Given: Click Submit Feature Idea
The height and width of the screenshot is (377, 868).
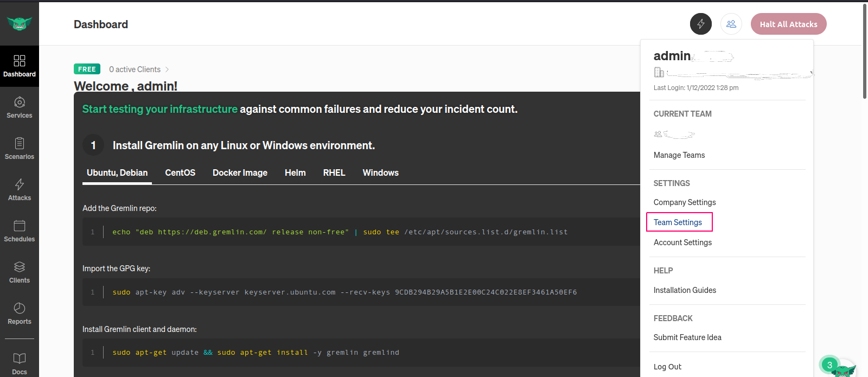Looking at the screenshot, I should pyautogui.click(x=688, y=337).
